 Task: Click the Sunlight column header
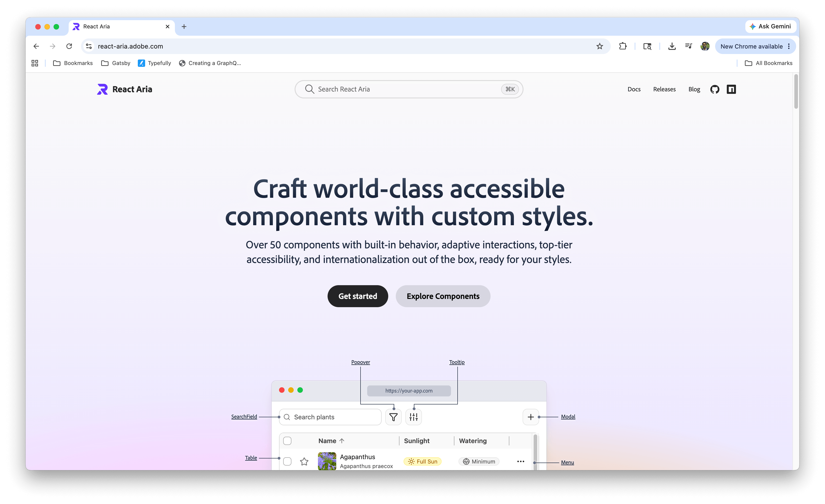click(x=417, y=441)
